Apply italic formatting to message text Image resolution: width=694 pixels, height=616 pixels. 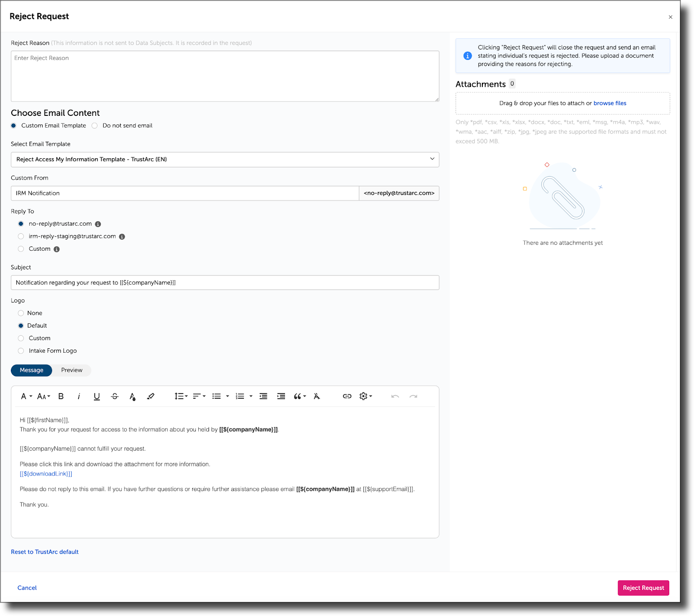(79, 396)
